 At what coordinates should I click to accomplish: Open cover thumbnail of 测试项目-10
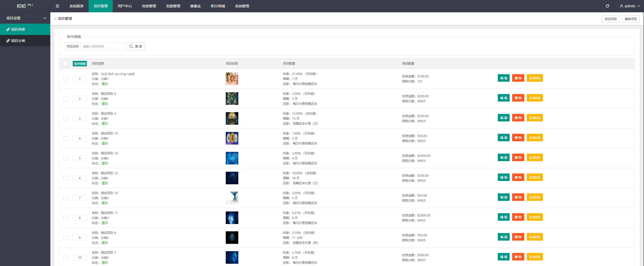click(232, 198)
